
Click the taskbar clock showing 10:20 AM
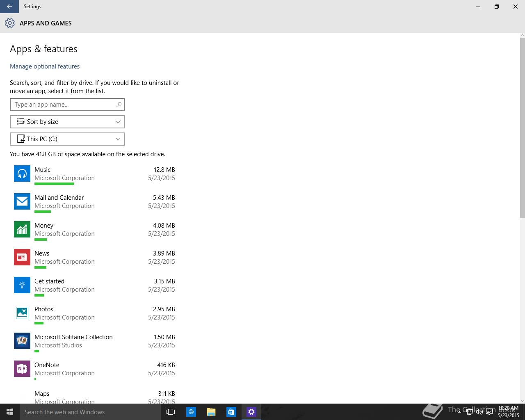tap(509, 409)
